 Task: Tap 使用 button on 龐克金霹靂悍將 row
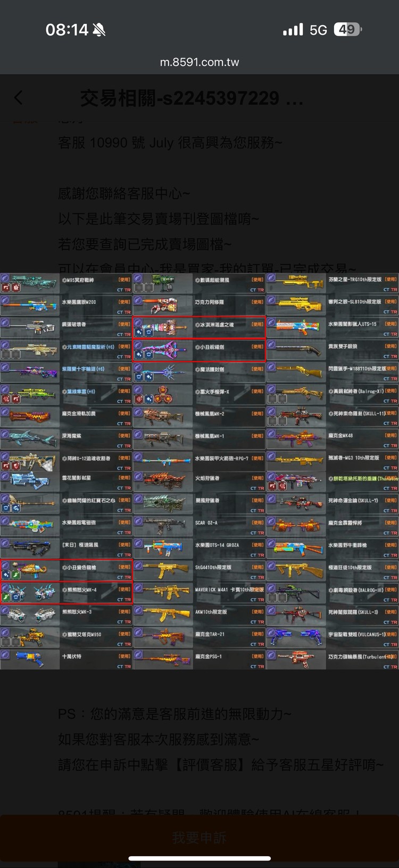pos(390,522)
